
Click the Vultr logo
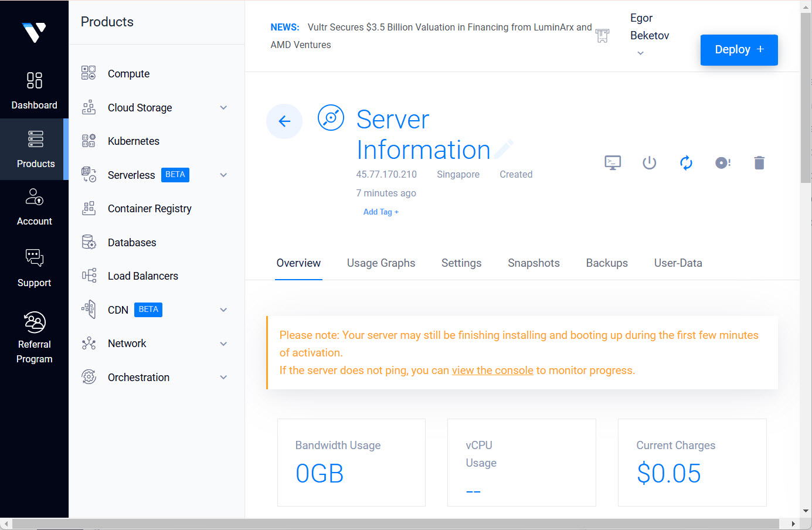tap(34, 32)
